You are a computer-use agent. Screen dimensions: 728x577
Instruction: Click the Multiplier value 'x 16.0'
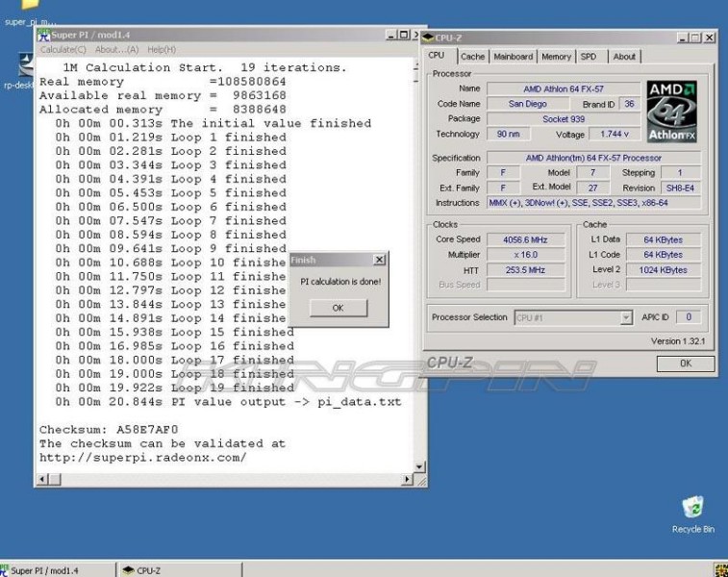coord(525,255)
